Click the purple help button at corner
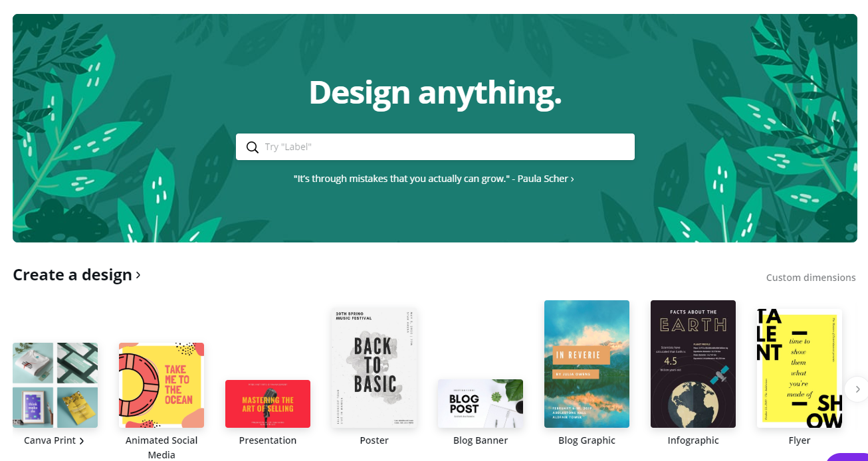This screenshot has height=461, width=868. tap(847, 457)
